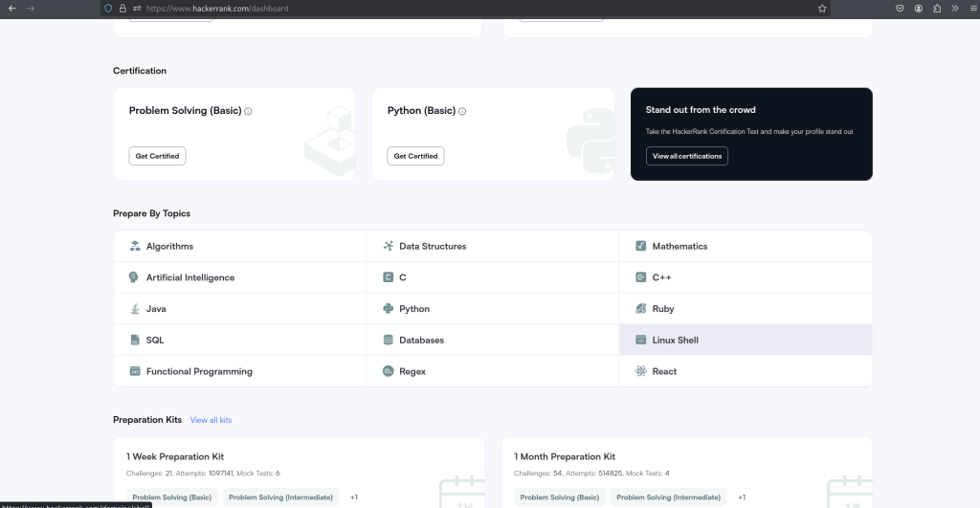Click the Java topic icon
The height and width of the screenshot is (508, 980).
coord(134,309)
